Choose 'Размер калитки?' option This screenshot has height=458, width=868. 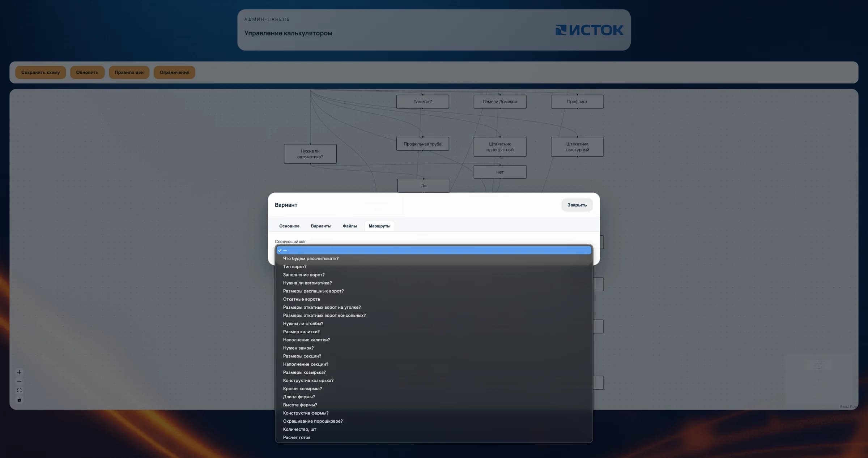434,331
